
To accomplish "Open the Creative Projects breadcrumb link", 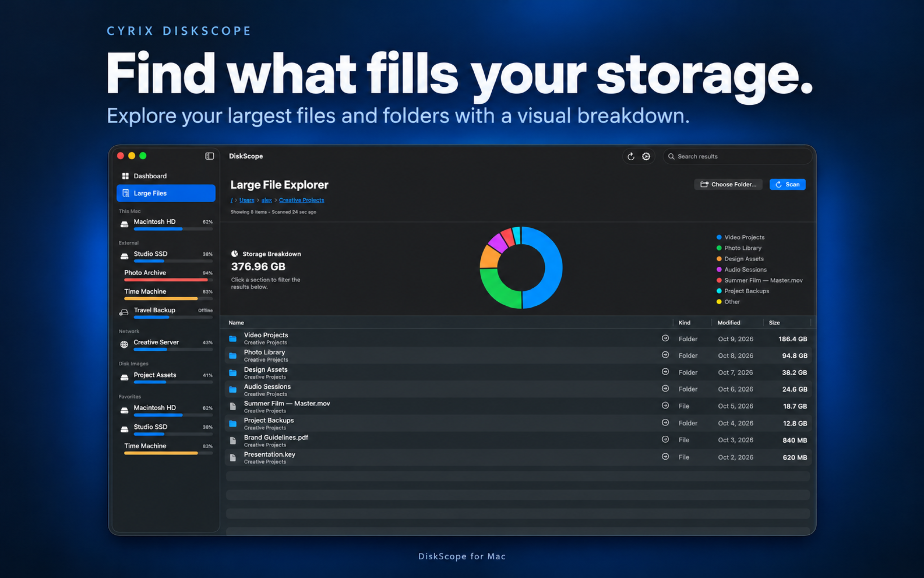I will pos(301,200).
